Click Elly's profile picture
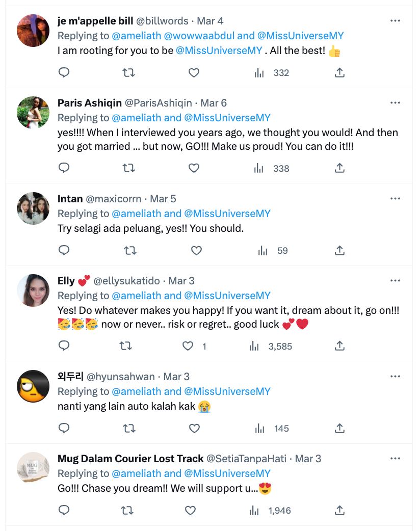 (33, 290)
